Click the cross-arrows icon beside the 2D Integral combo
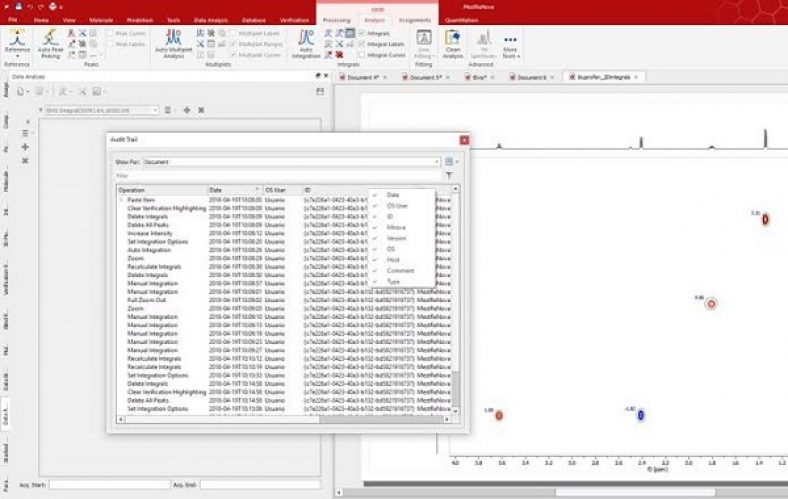The height and width of the screenshot is (499, 788). pyautogui.click(x=187, y=110)
